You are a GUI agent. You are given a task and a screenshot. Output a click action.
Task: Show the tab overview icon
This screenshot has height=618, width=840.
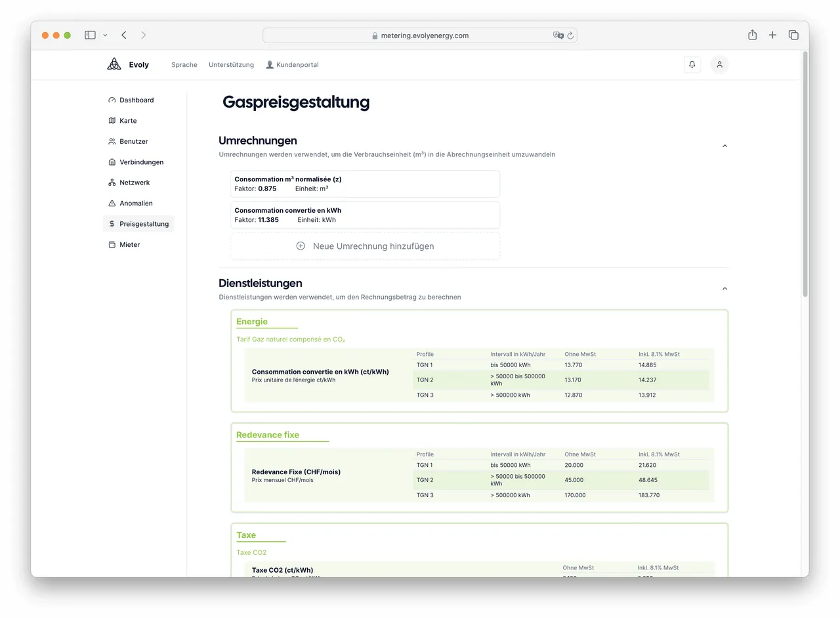[793, 35]
